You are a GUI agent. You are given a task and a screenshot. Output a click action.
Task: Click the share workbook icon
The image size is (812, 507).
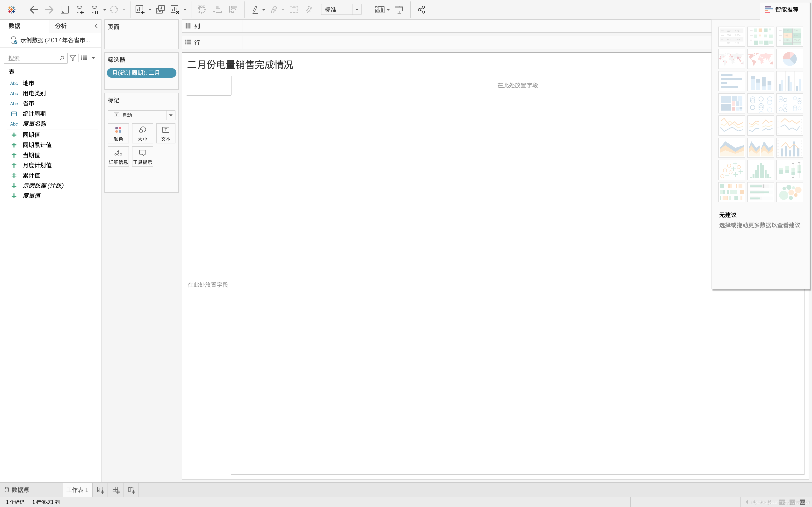(x=421, y=10)
